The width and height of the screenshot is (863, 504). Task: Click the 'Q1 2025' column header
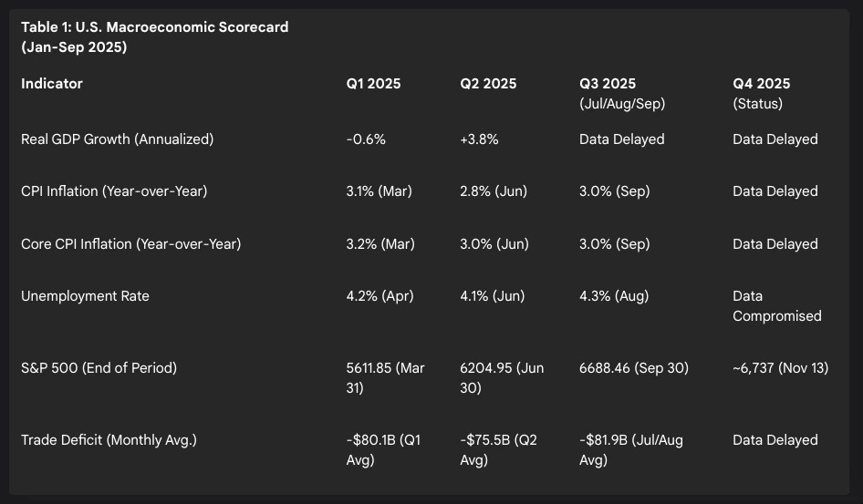tap(373, 84)
